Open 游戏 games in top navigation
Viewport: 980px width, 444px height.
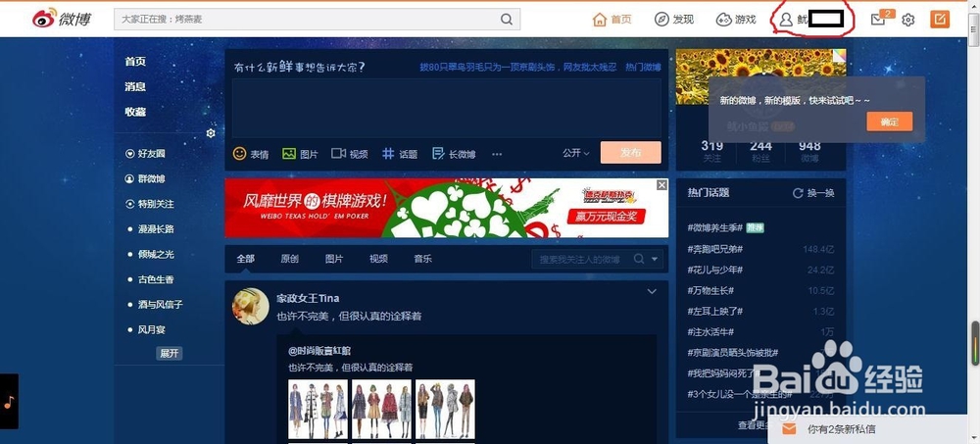[736, 20]
